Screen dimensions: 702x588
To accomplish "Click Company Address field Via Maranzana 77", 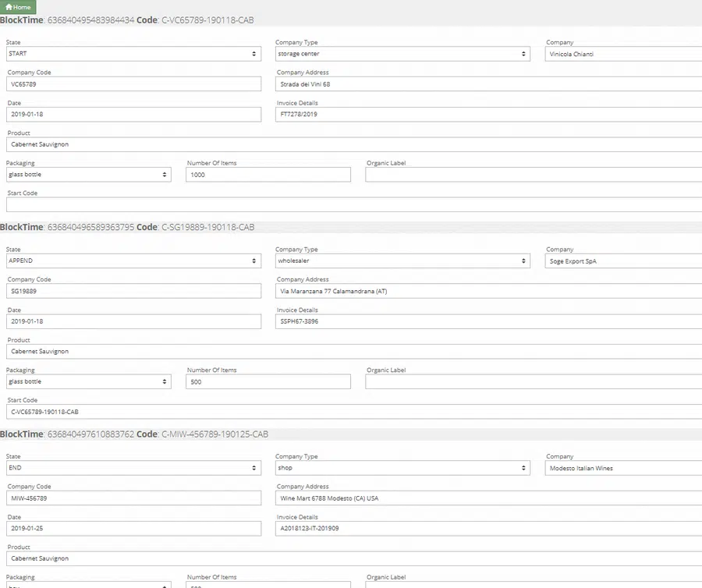I will pyautogui.click(x=488, y=292).
